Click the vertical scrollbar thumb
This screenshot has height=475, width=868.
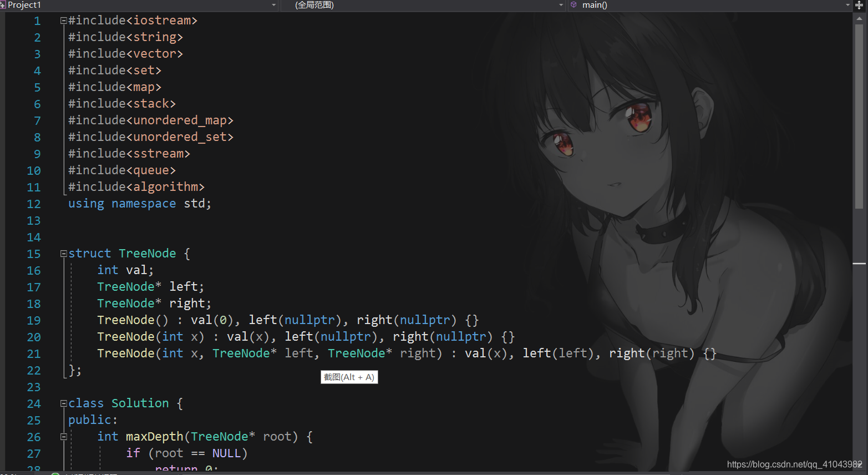[x=859, y=117]
